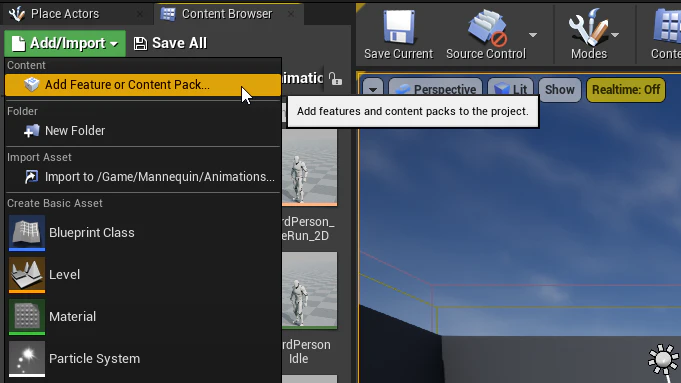The image size is (681, 383).
Task: Click the Save All disk icon
Action: pos(140,43)
